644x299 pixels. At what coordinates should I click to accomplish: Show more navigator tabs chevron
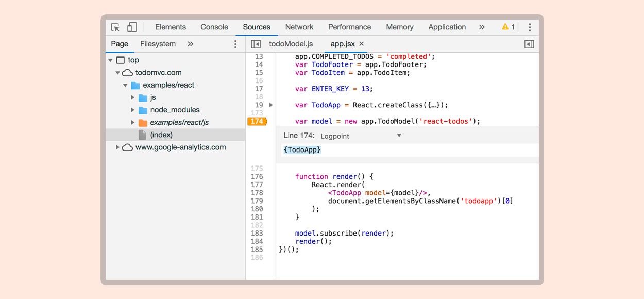[x=191, y=44]
